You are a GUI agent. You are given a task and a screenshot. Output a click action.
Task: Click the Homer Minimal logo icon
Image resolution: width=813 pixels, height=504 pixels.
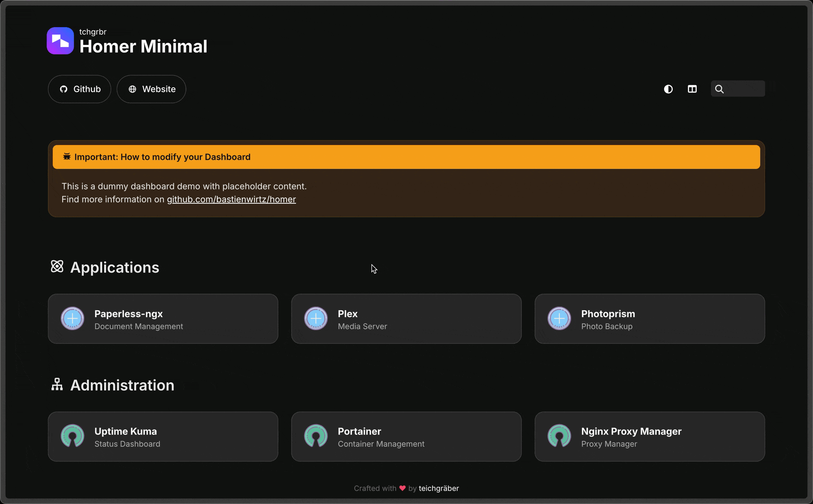coord(60,41)
